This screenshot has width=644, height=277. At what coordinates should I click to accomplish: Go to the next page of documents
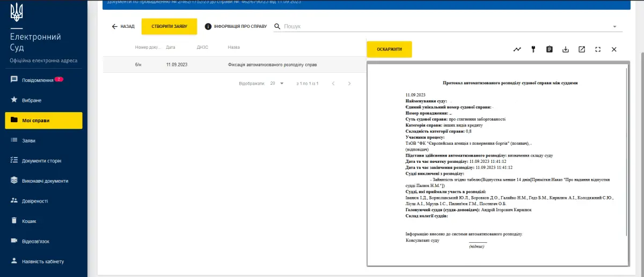[x=349, y=84]
